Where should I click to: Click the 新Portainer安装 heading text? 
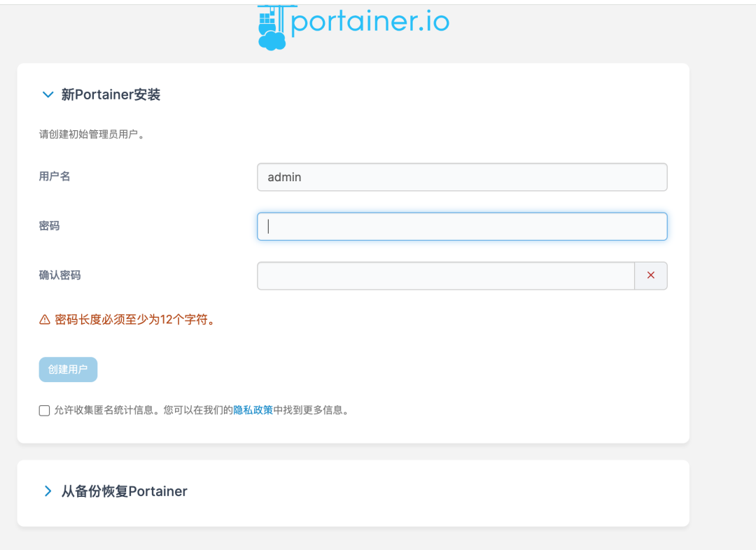pos(111,94)
